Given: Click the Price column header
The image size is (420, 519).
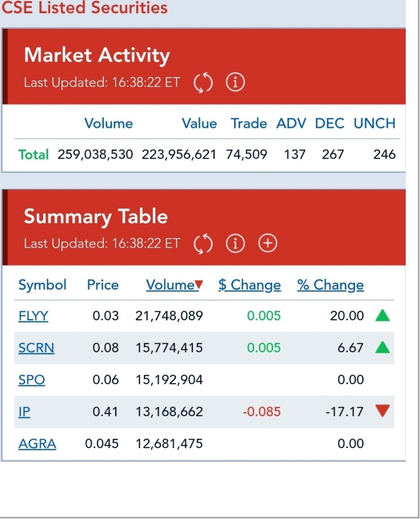Looking at the screenshot, I should [103, 285].
